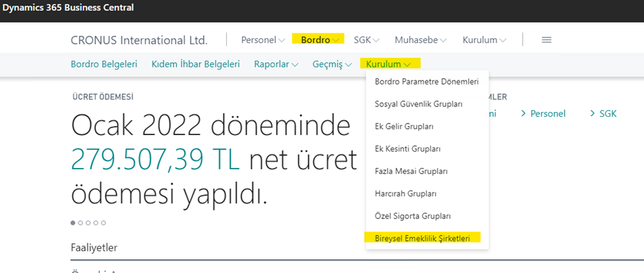Select the first headline carousel dot
644x273 pixels.
coord(73,223)
